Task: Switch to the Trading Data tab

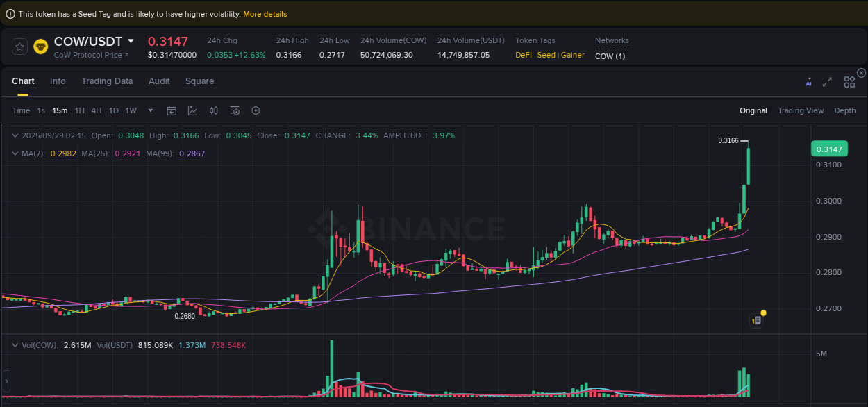Action: (107, 81)
